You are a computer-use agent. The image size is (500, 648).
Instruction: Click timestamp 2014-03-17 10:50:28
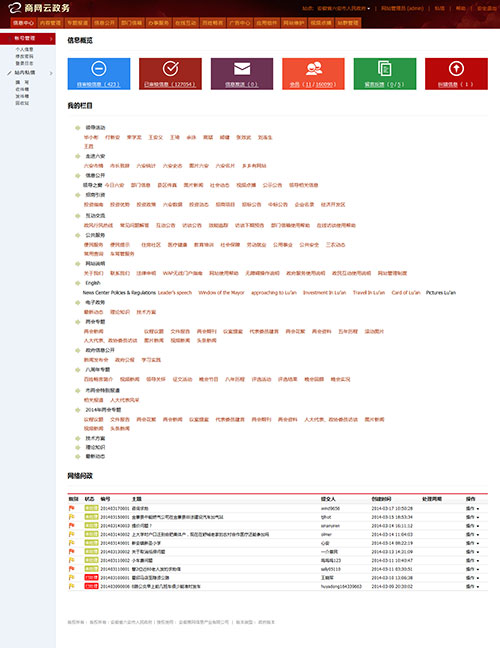tap(392, 509)
